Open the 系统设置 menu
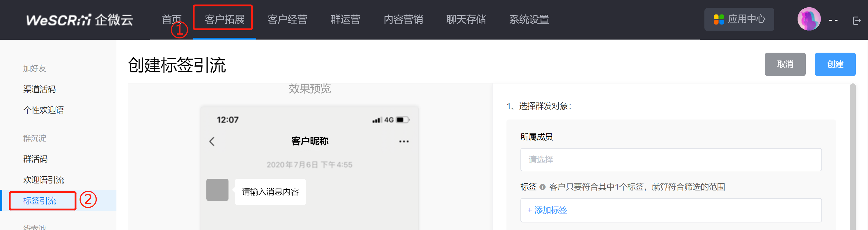 point(529,19)
